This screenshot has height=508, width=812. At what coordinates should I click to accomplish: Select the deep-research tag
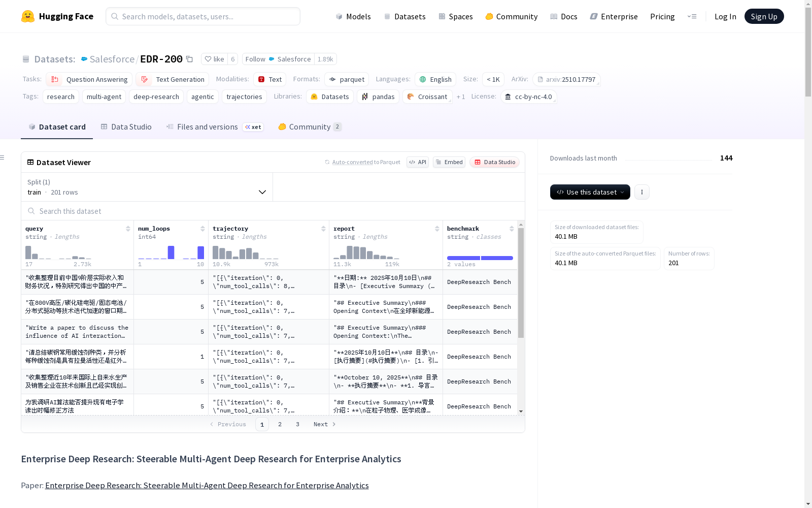coord(156,97)
